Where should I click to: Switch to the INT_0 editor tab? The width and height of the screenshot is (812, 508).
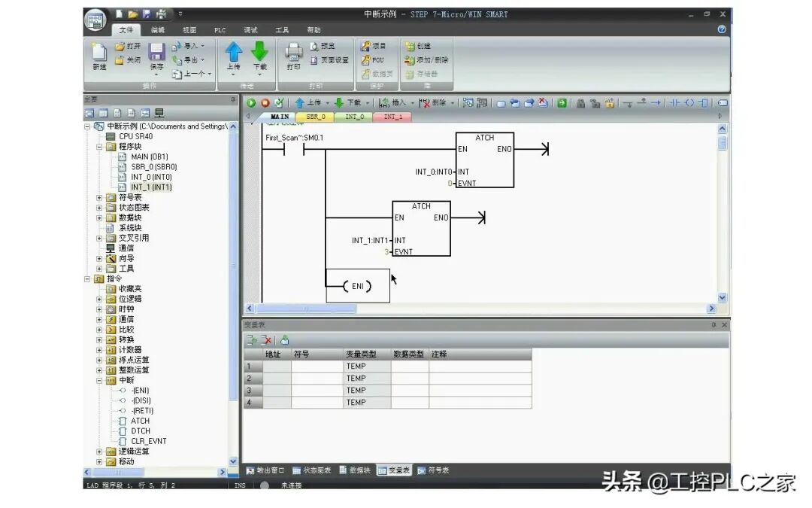356,118
